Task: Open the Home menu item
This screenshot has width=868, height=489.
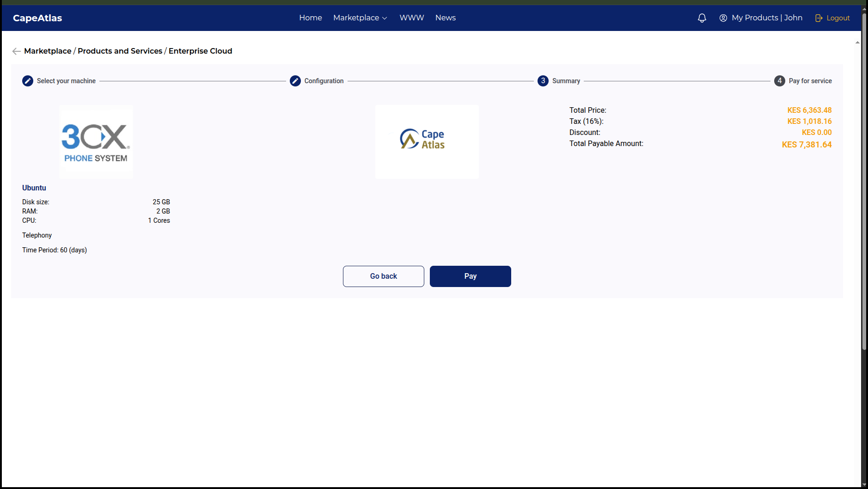Action: (x=311, y=18)
